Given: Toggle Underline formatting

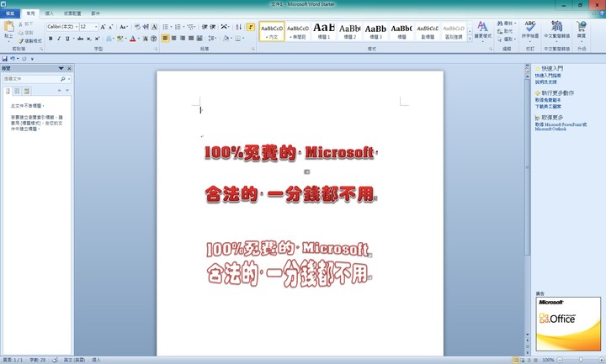Looking at the screenshot, I should click(67, 39).
